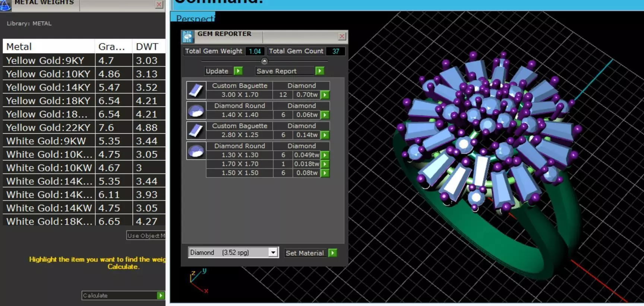Sort by the DWT column header

point(149,47)
